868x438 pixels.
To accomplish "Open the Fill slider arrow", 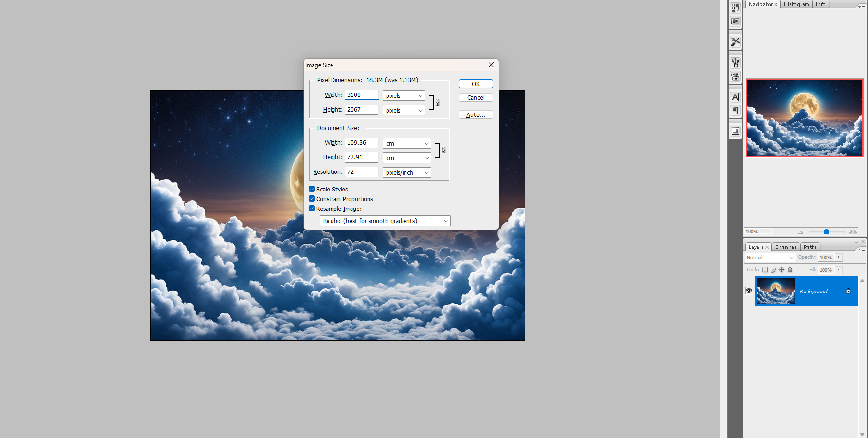I will (838, 270).
